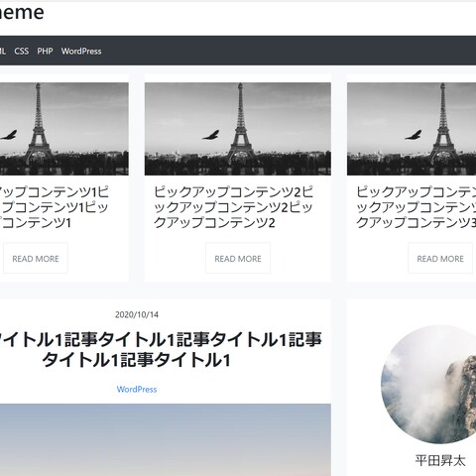Open the CSS navigation menu item
Viewport: 476px width, 476px height.
22,52
